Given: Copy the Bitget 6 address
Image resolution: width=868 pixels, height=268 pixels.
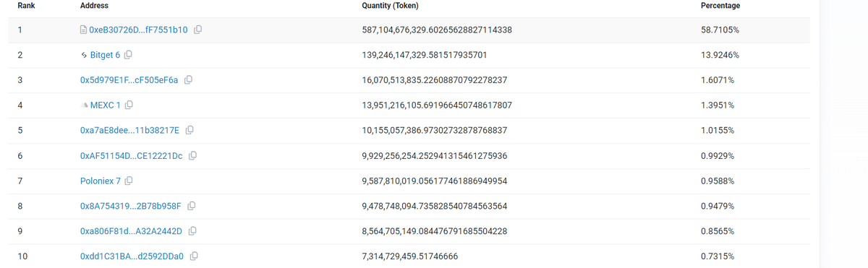Looking at the screenshot, I should click(128, 55).
